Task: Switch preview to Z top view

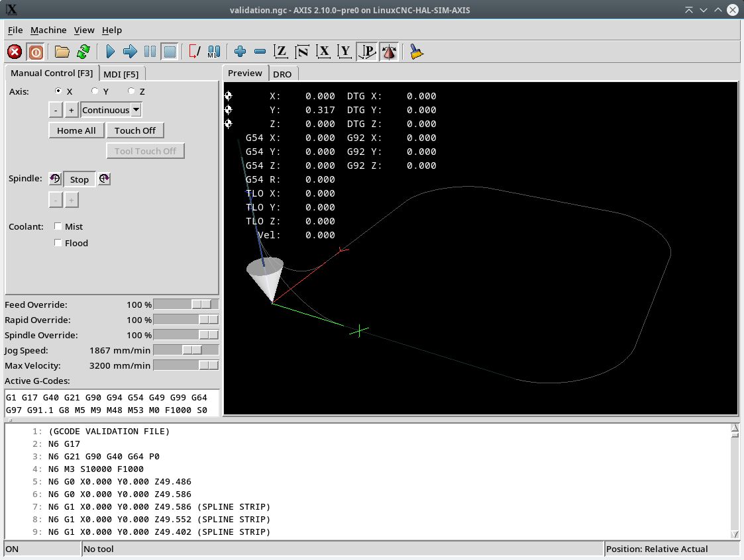Action: click(x=281, y=52)
